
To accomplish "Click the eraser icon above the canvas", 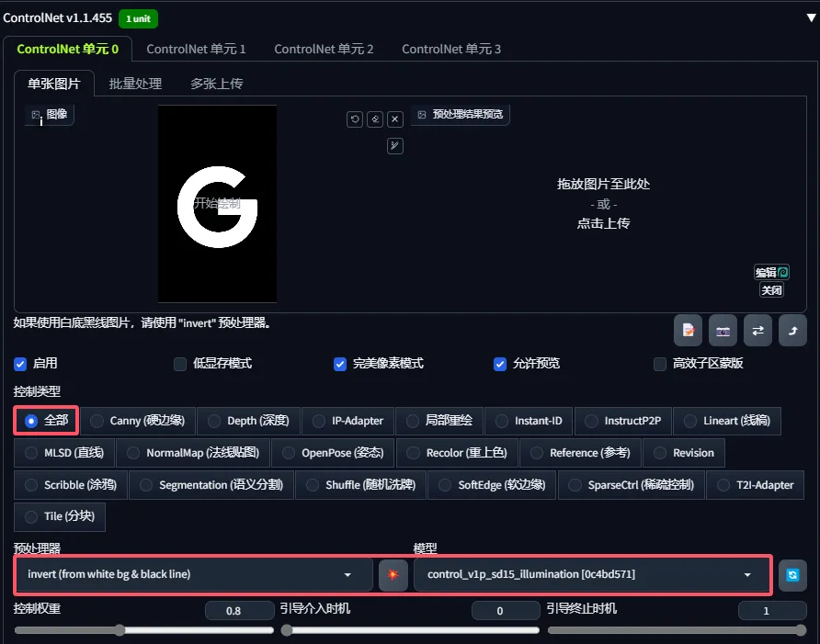I will pyautogui.click(x=375, y=119).
